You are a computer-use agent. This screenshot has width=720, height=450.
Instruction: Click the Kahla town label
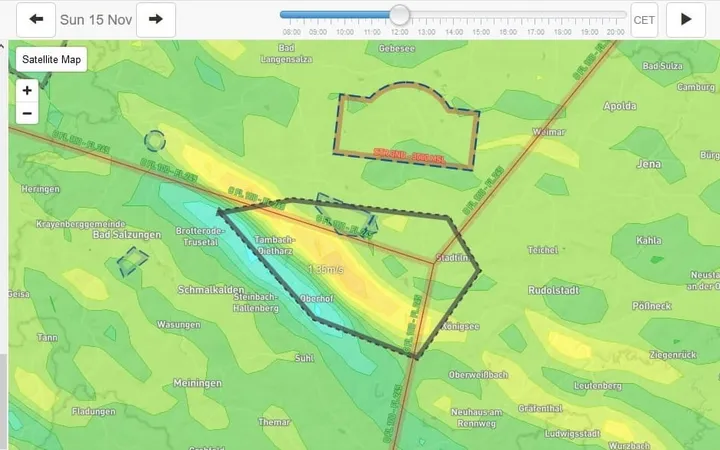649,240
